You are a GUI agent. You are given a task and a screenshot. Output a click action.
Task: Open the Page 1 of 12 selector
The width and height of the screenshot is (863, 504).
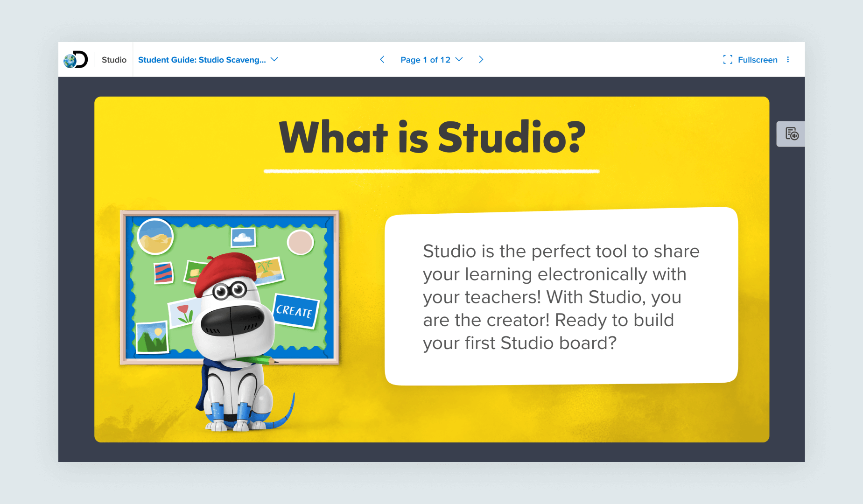tap(431, 60)
